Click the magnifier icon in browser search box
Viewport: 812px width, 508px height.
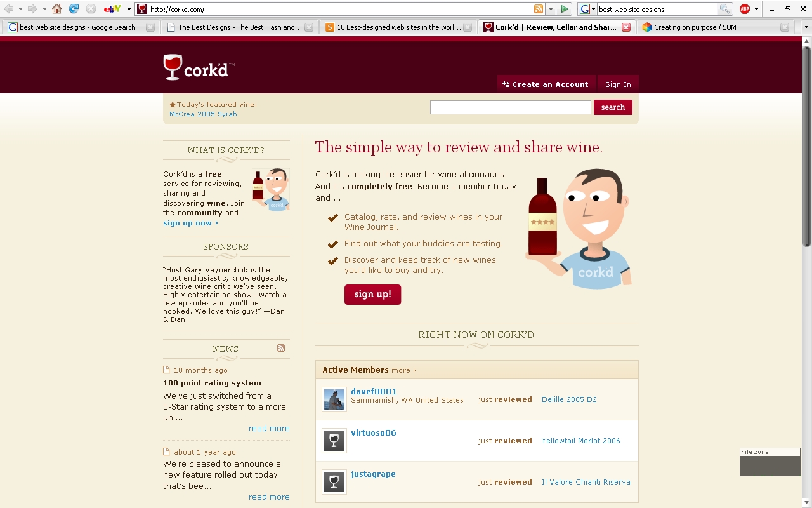pyautogui.click(x=724, y=9)
